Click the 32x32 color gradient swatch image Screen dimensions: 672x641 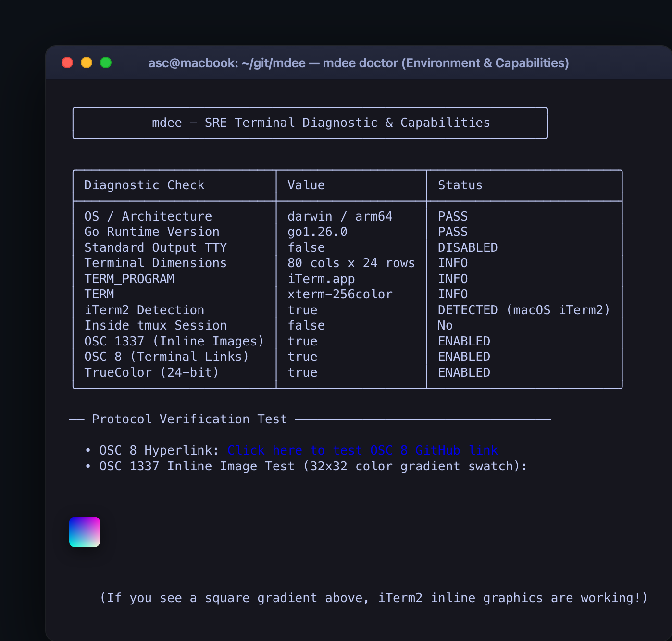click(85, 532)
